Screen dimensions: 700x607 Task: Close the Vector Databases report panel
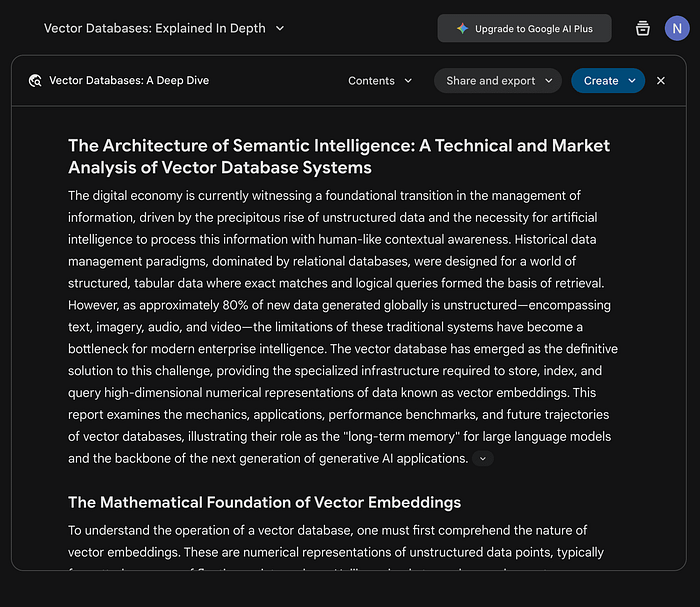tap(661, 81)
